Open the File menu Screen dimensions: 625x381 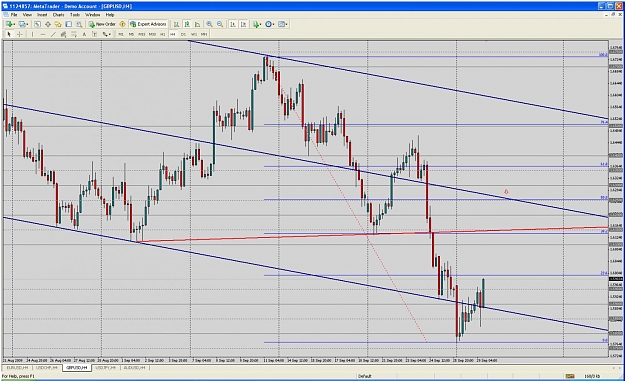click(14, 15)
